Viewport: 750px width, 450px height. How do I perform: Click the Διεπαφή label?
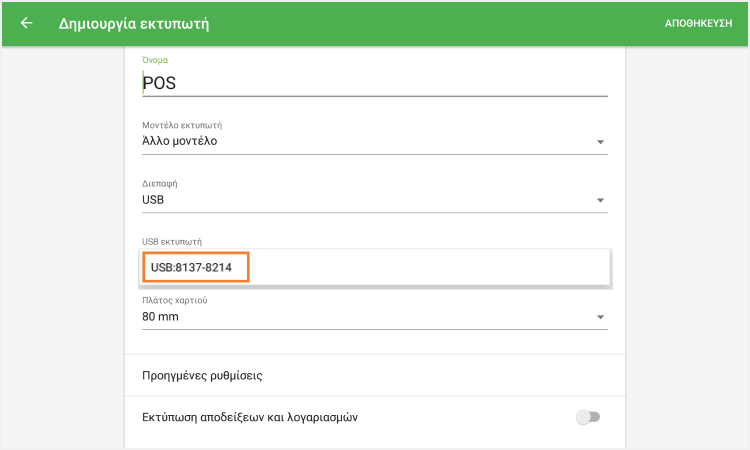(x=160, y=184)
